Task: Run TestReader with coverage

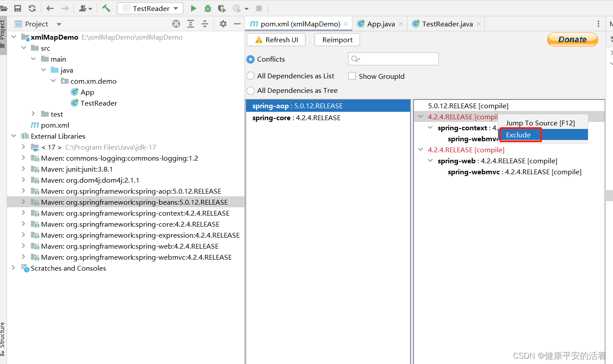Action: click(222, 8)
